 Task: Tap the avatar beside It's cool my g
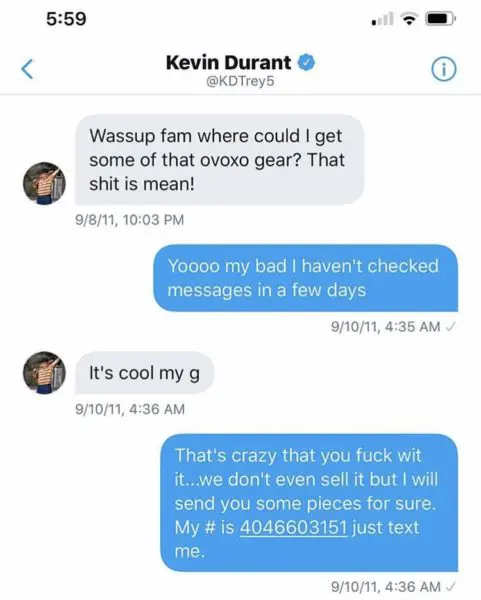(44, 373)
